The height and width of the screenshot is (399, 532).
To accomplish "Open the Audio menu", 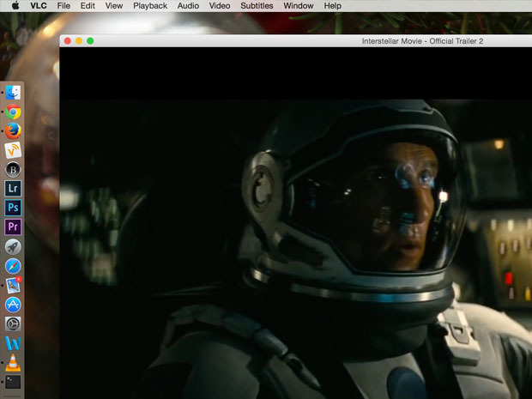I will coord(188,6).
